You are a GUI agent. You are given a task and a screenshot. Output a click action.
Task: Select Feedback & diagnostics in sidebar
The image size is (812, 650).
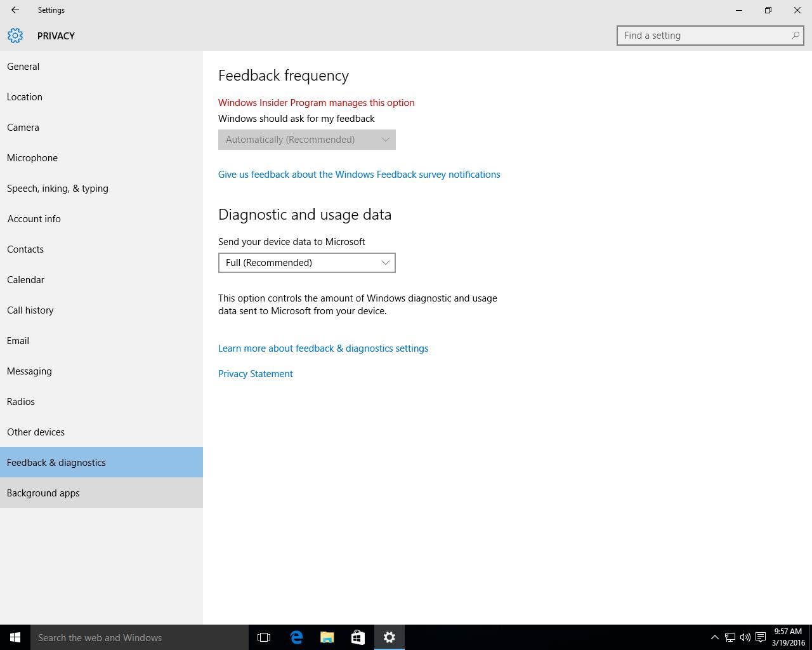[x=101, y=462]
